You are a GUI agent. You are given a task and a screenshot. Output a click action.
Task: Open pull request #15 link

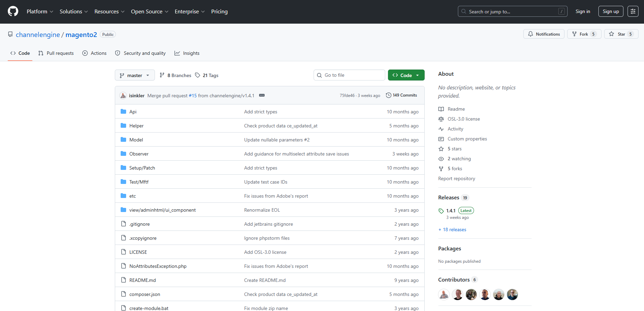point(193,96)
